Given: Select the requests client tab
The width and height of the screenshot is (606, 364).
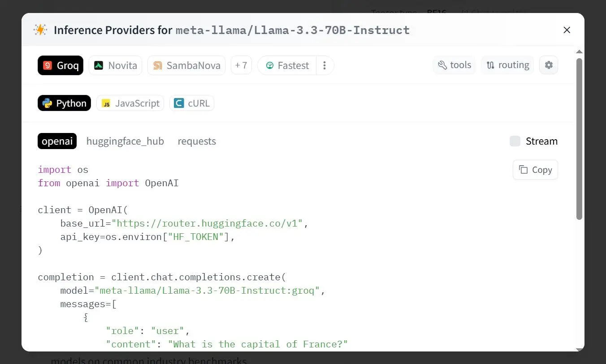Looking at the screenshot, I should point(197,141).
